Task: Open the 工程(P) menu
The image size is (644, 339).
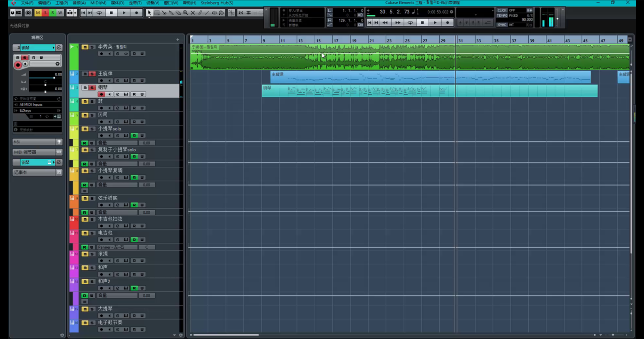Action: click(x=62, y=3)
